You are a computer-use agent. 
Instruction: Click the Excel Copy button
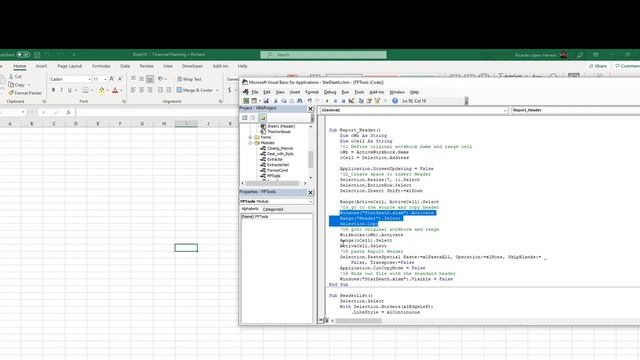click(x=16, y=84)
